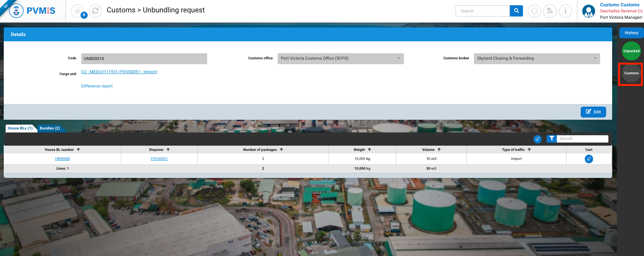Open the document cart icon in header

click(78, 11)
